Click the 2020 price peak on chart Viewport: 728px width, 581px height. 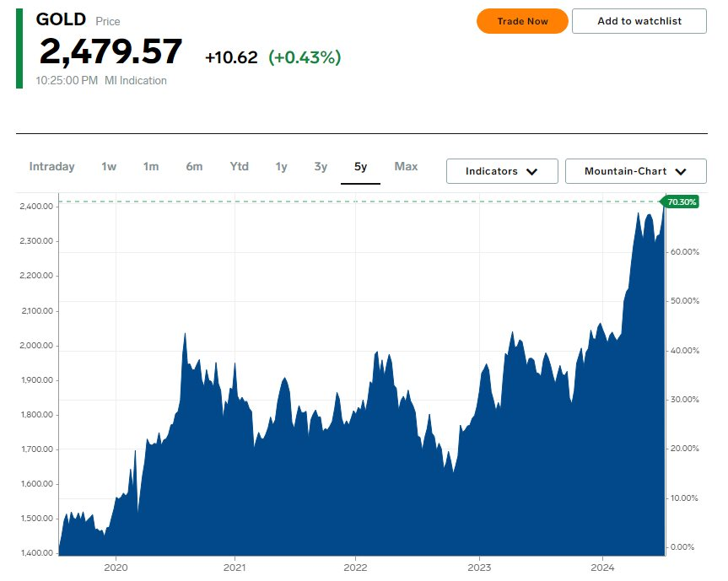point(185,334)
